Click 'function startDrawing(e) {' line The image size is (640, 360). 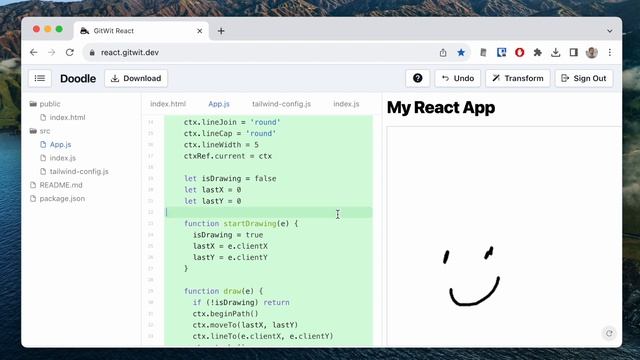coord(241,223)
